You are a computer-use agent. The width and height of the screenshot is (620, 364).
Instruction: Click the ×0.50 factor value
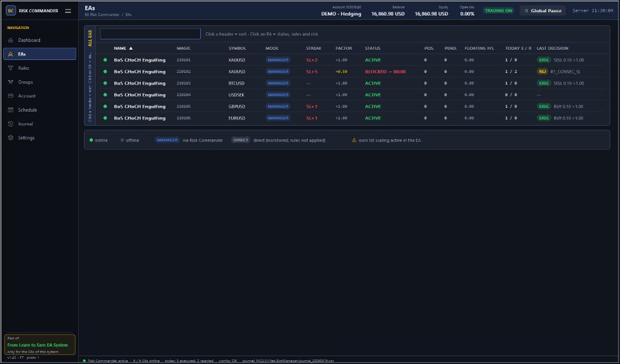pos(341,72)
